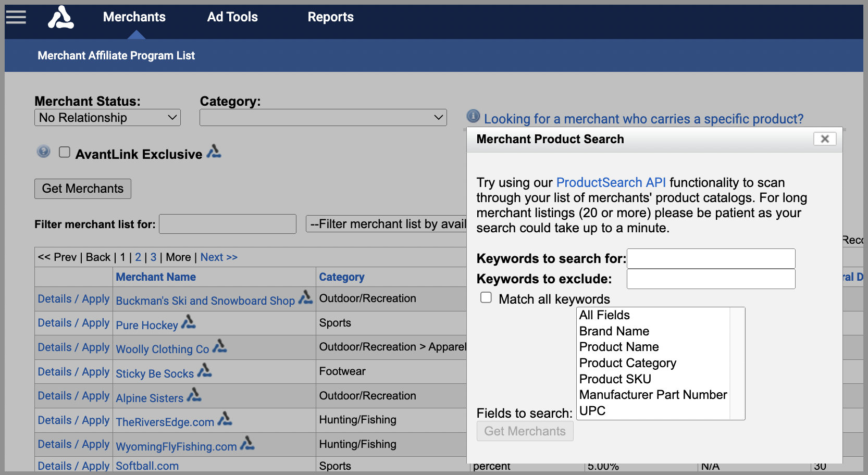Open the Filter merchant list by availability dropdown
Viewport: 868px width, 475px height.
point(387,224)
